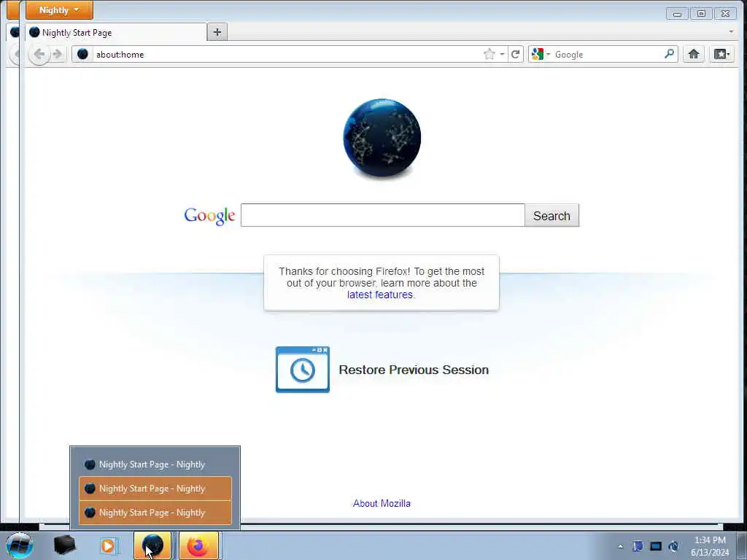
Task: Open the address bar history dropdown arrow
Action: point(502,54)
